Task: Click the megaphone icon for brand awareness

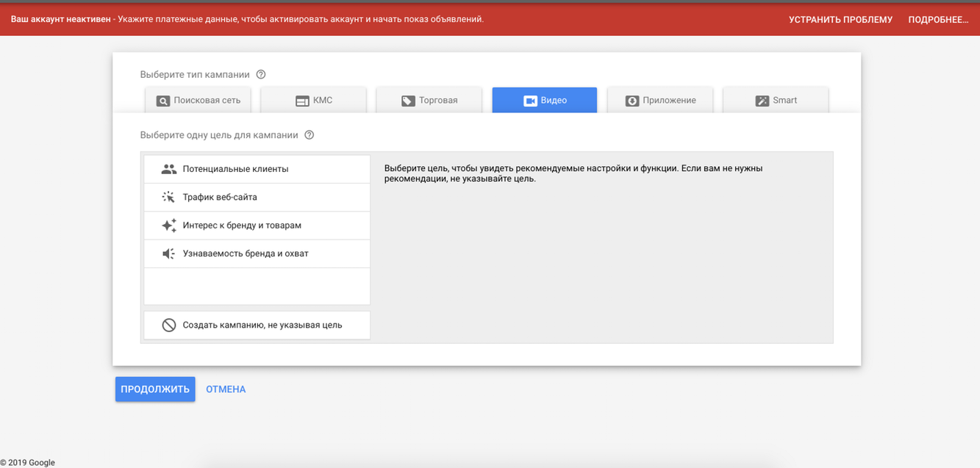Action: (x=169, y=253)
